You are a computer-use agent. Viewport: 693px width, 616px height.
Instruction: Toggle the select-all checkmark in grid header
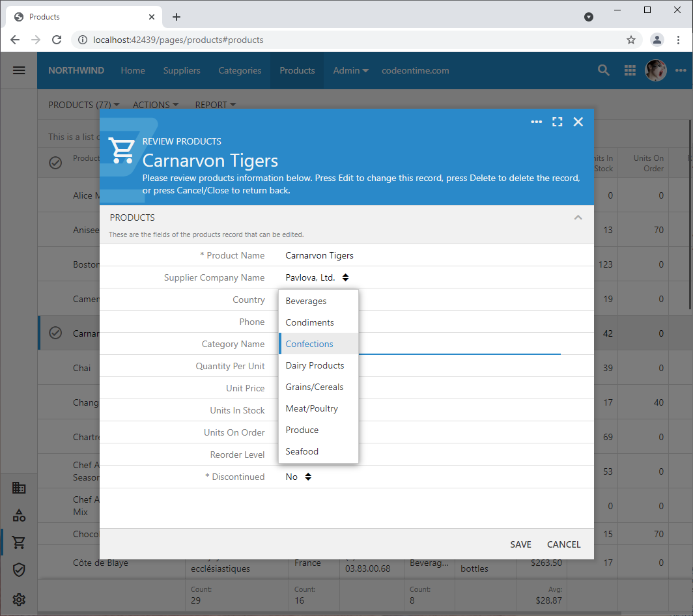pyautogui.click(x=55, y=163)
